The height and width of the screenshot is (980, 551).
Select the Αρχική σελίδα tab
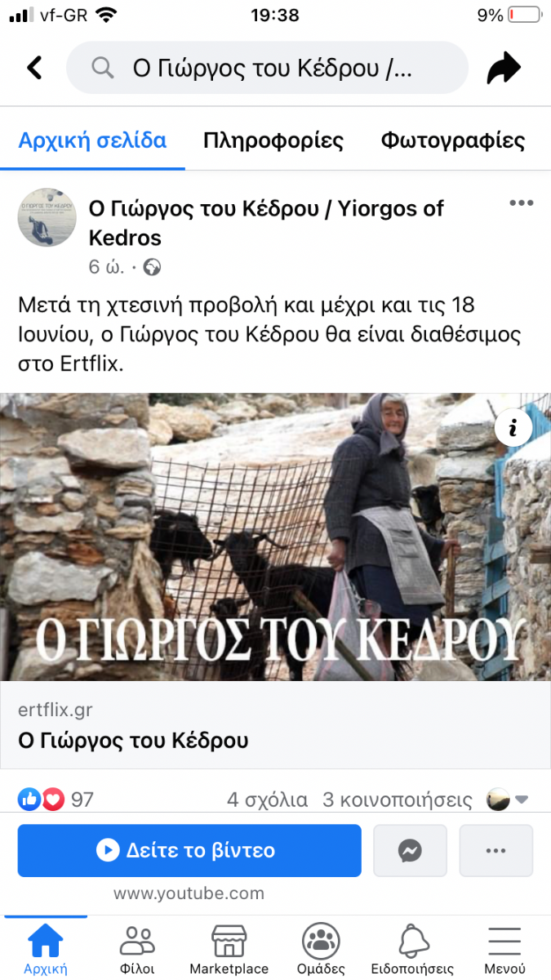tap(92, 140)
